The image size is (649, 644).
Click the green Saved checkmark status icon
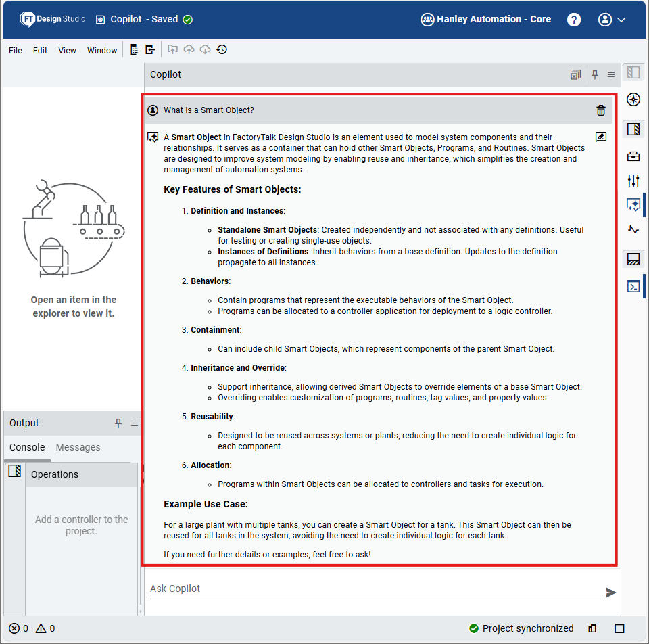[187, 20]
